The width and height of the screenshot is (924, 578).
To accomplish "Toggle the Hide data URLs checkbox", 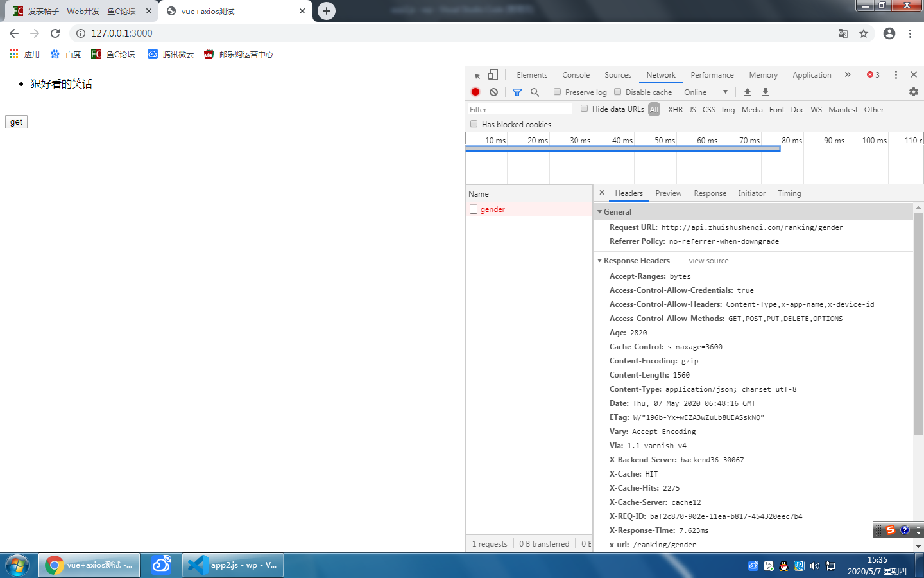I will coord(585,109).
